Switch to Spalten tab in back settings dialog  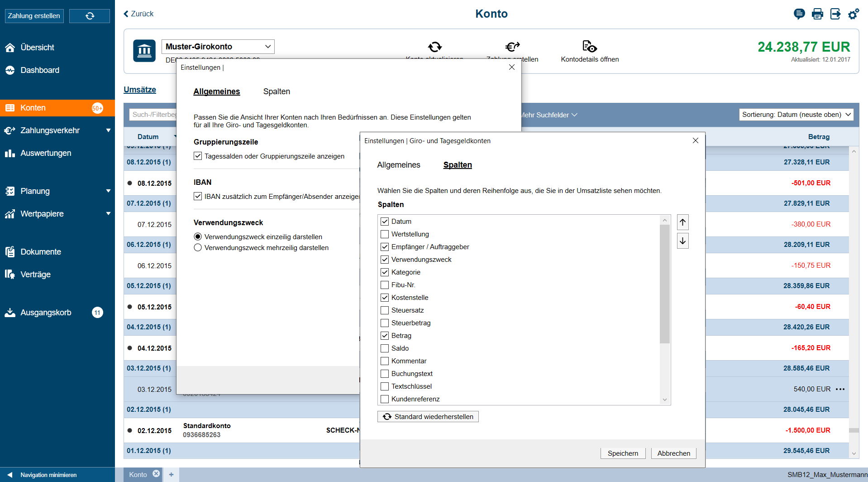277,92
